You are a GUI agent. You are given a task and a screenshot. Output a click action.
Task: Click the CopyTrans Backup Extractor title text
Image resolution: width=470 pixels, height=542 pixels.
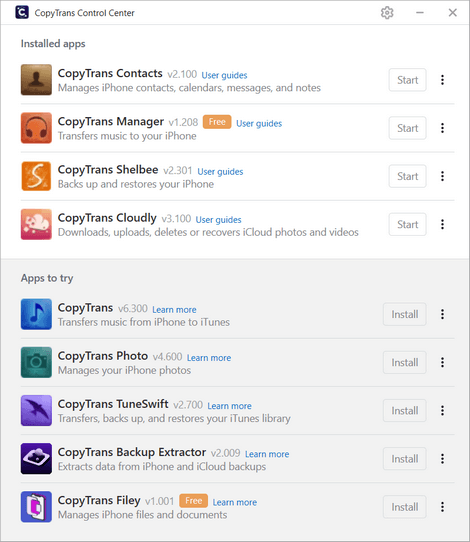pos(132,452)
